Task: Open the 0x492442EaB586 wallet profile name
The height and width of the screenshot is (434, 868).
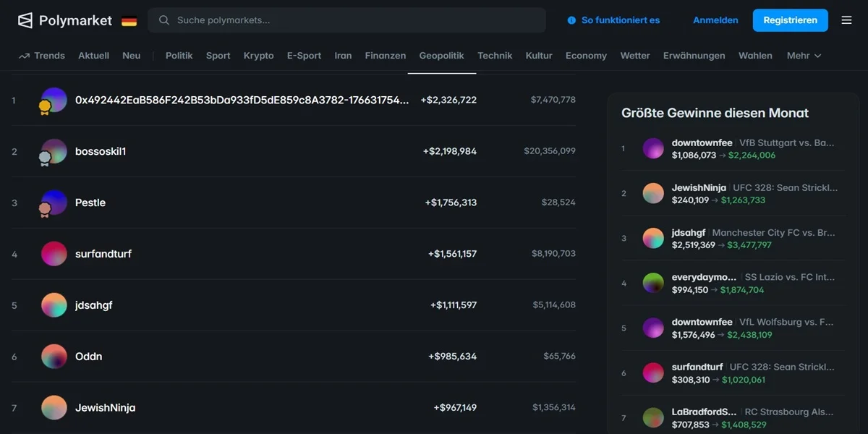Action: tap(242, 100)
